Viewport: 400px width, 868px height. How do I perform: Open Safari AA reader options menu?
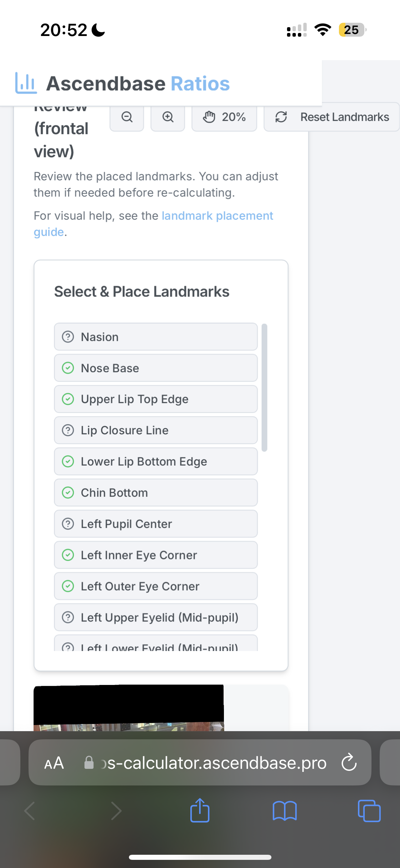tap(54, 763)
